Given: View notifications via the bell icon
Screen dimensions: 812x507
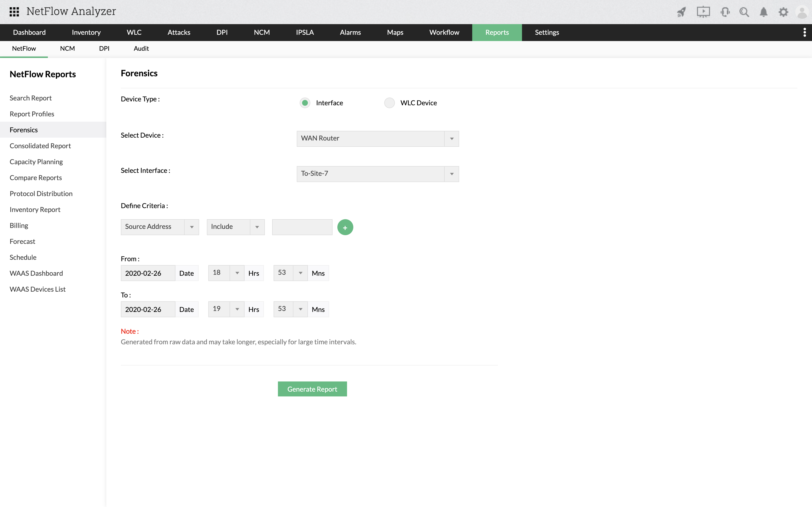Looking at the screenshot, I should tap(763, 12).
